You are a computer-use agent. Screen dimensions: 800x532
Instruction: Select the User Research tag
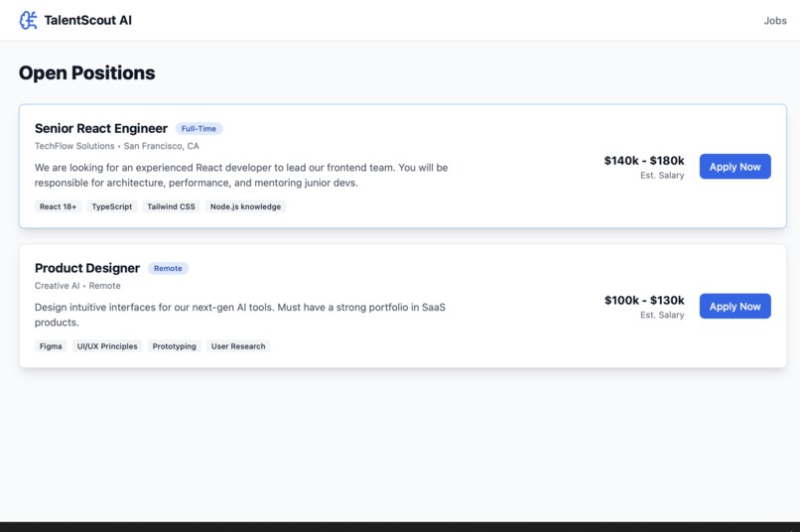[238, 346]
